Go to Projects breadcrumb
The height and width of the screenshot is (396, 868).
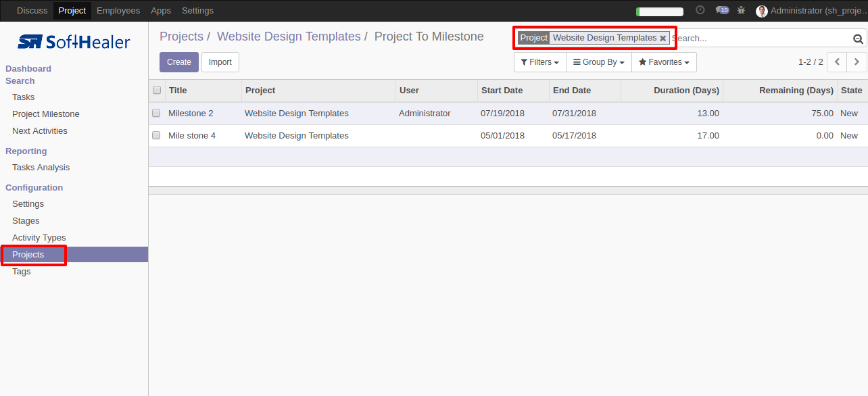tap(181, 36)
